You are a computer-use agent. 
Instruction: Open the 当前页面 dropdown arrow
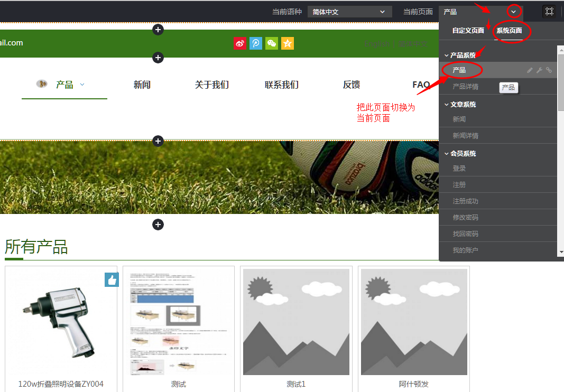(x=513, y=11)
